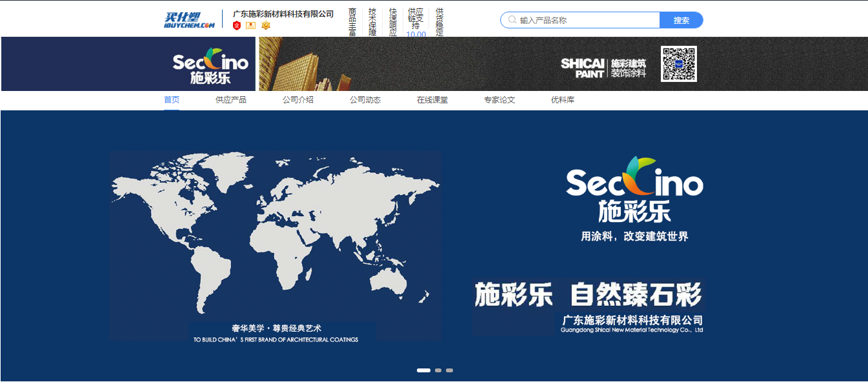Click the 技术保障 rating label

(372, 22)
